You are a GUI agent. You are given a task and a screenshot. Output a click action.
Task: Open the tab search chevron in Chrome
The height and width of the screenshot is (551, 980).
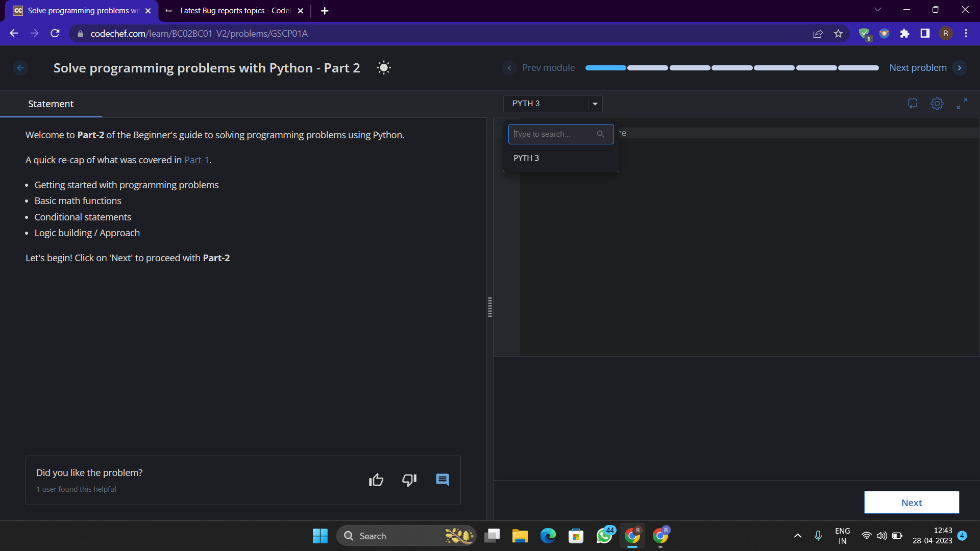877,10
